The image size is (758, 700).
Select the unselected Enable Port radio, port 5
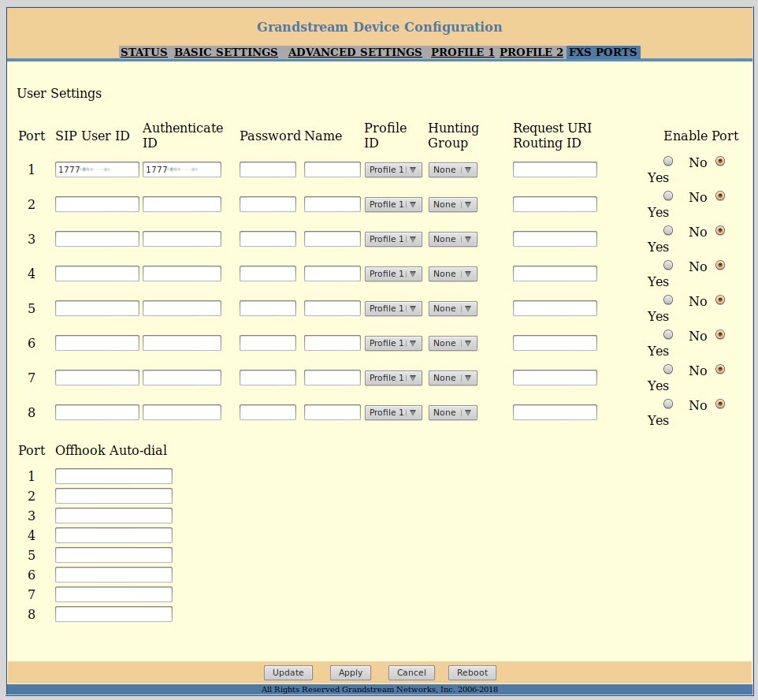668,300
